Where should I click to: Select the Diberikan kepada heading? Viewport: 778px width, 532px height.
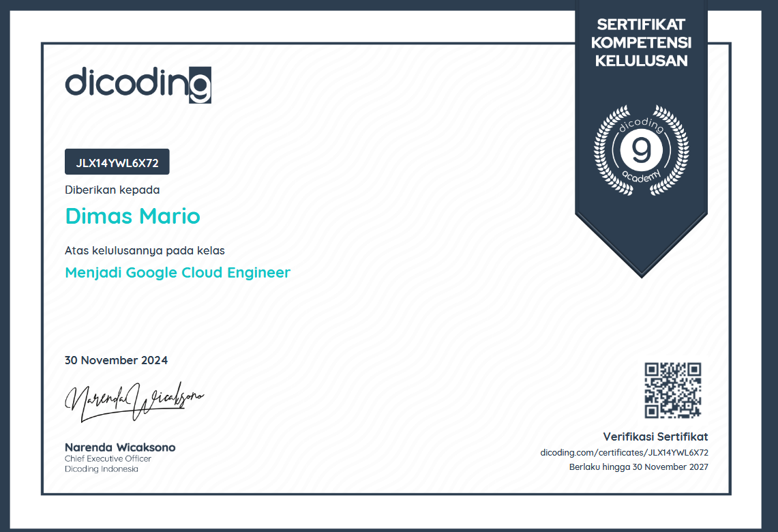click(112, 190)
